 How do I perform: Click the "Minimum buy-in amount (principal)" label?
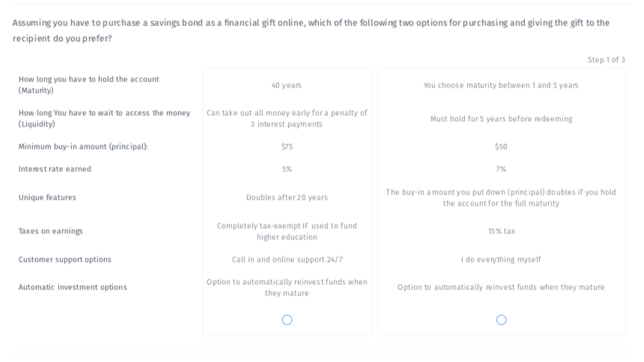click(82, 147)
